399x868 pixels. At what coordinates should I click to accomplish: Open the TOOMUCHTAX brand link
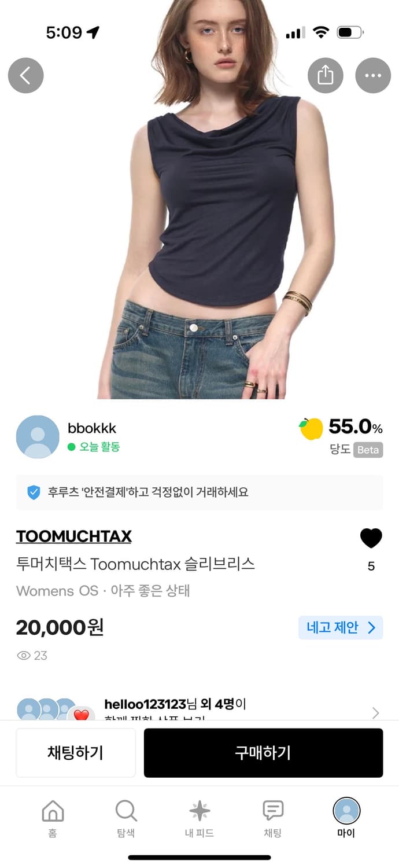(x=73, y=536)
